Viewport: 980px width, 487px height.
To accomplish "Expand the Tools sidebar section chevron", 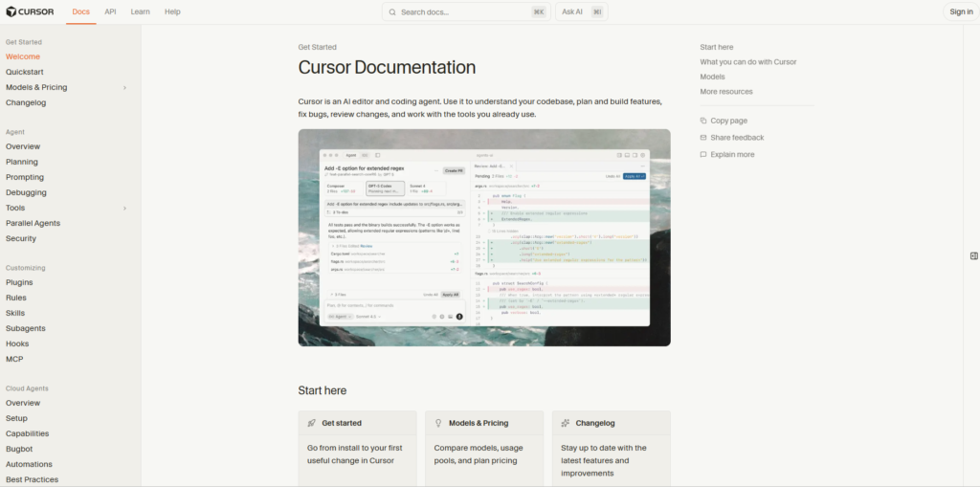I will (124, 209).
